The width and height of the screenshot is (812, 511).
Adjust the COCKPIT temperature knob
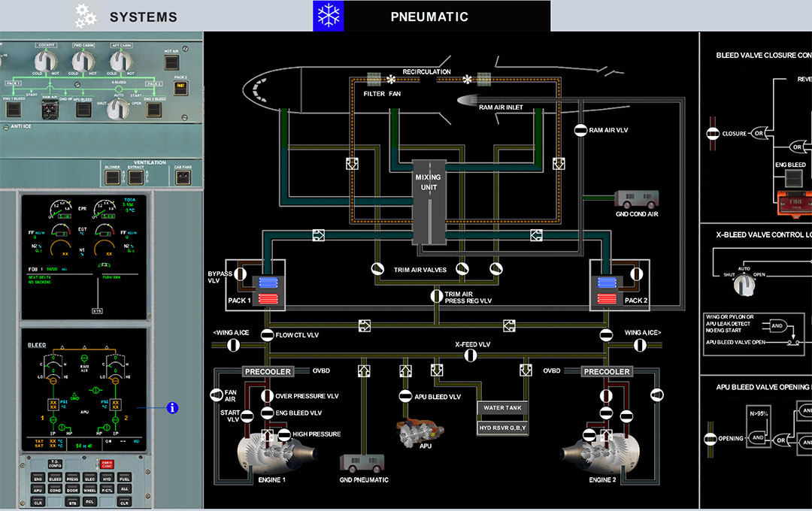[x=44, y=62]
